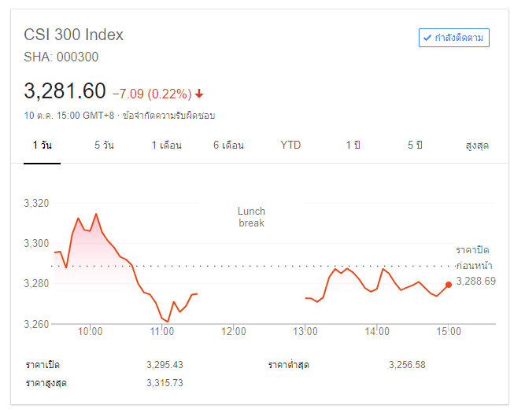
Task: Click the 10:00 time axis label
Action: (91, 331)
